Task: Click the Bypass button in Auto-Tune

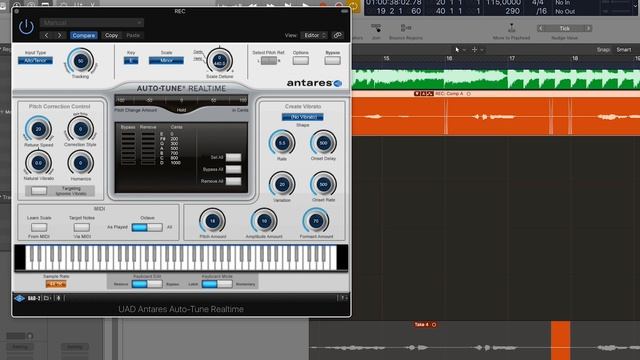Action: [x=332, y=60]
